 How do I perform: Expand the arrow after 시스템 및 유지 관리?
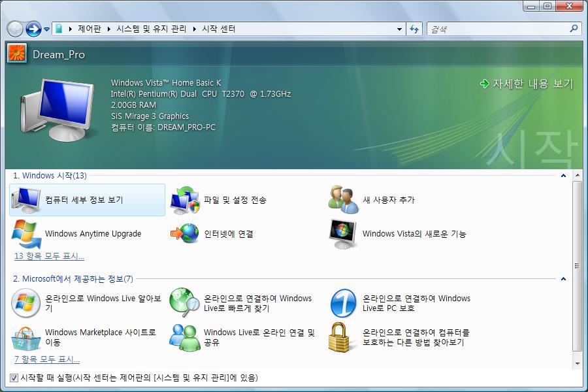195,29
